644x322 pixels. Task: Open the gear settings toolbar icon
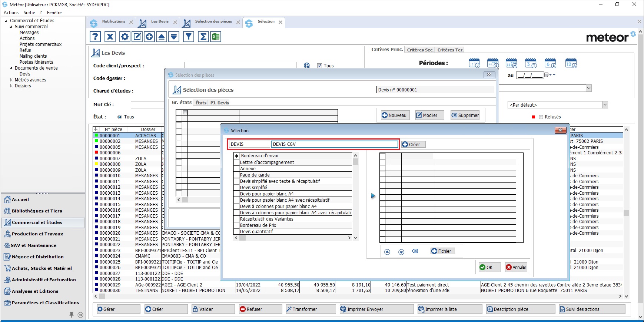click(x=125, y=37)
